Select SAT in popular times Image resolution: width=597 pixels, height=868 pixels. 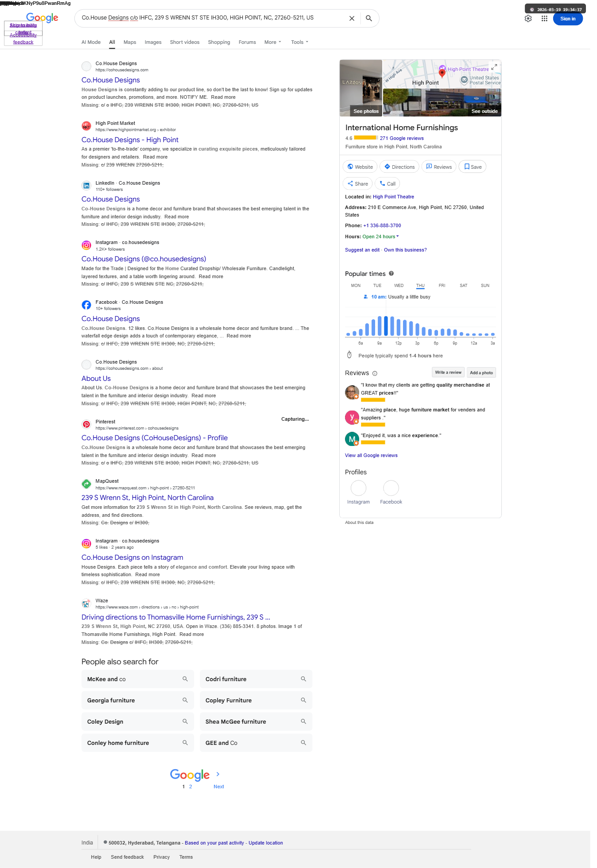click(x=464, y=286)
